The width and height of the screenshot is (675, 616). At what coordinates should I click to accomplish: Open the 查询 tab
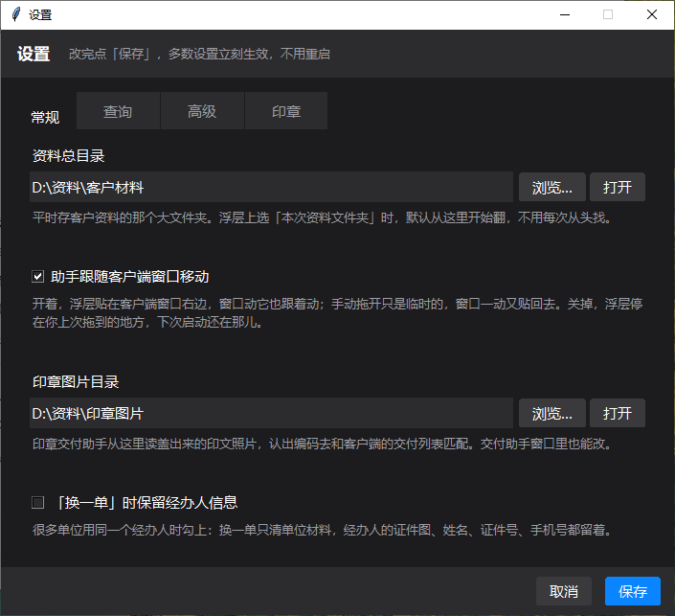click(118, 111)
